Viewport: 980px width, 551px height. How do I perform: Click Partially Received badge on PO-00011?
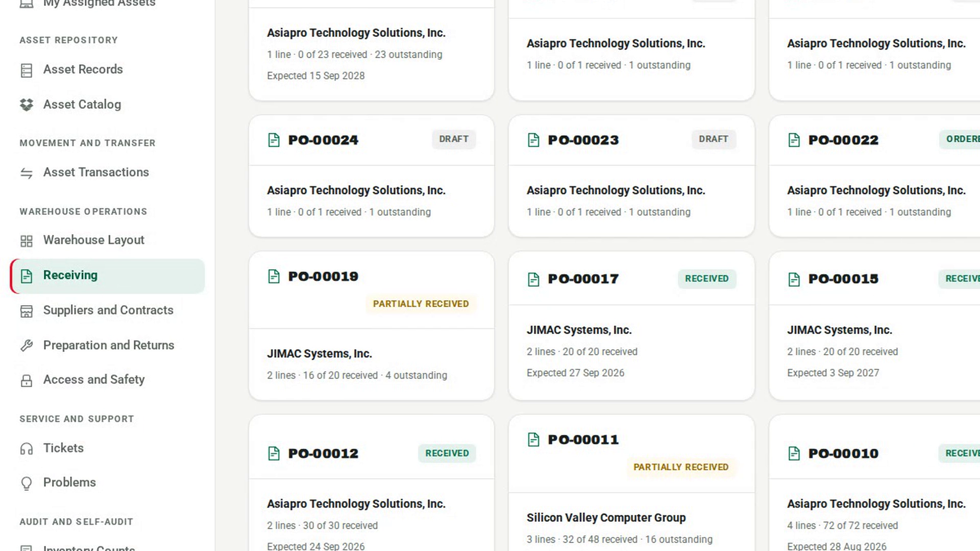681,467
